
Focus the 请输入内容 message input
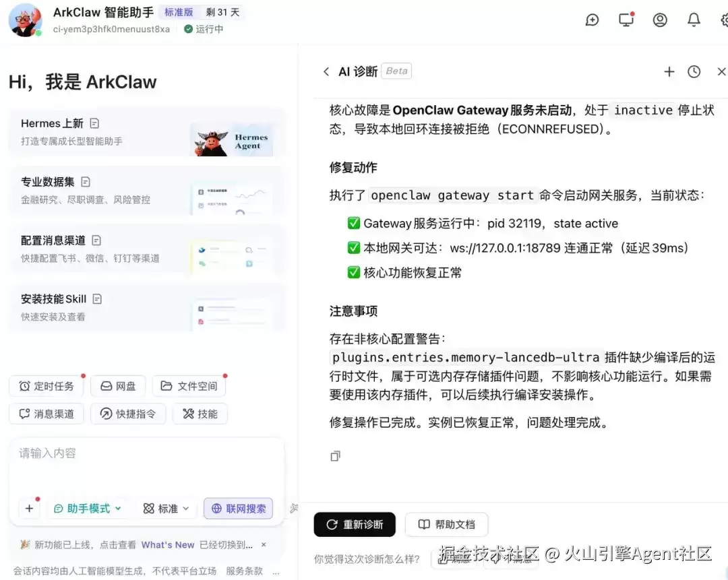click(147, 466)
